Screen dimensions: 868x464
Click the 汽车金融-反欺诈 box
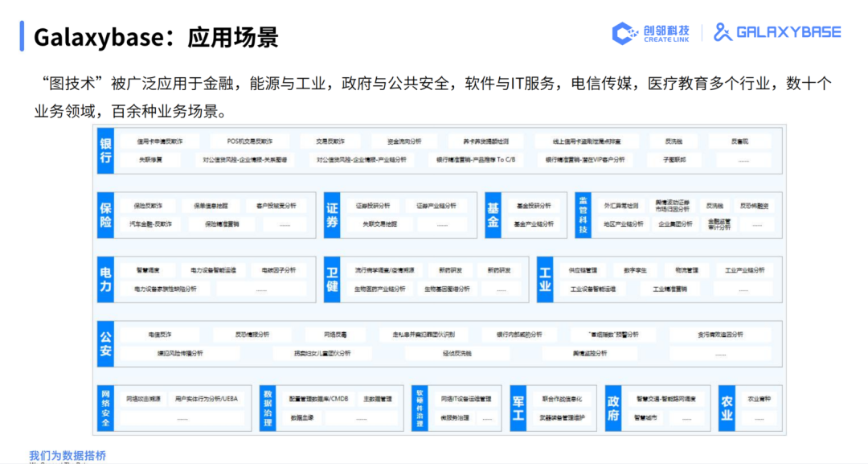coord(150,224)
